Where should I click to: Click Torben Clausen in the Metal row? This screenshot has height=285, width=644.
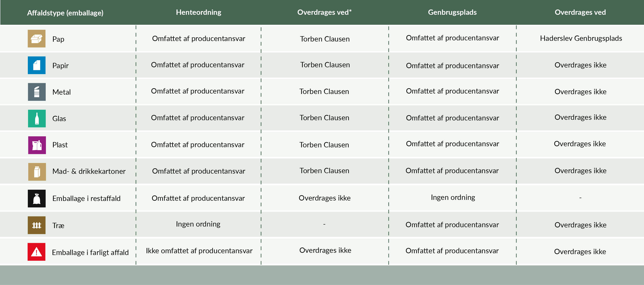click(324, 92)
